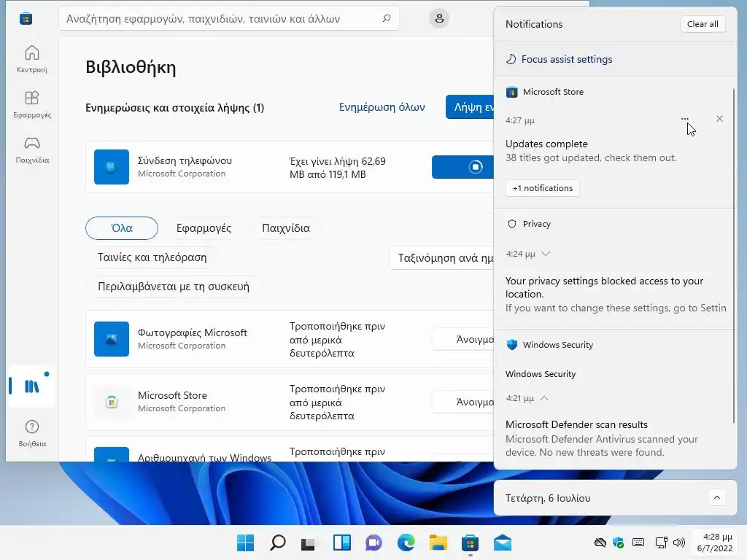Click Φωτογραφίες Microsoft app name

tap(193, 332)
